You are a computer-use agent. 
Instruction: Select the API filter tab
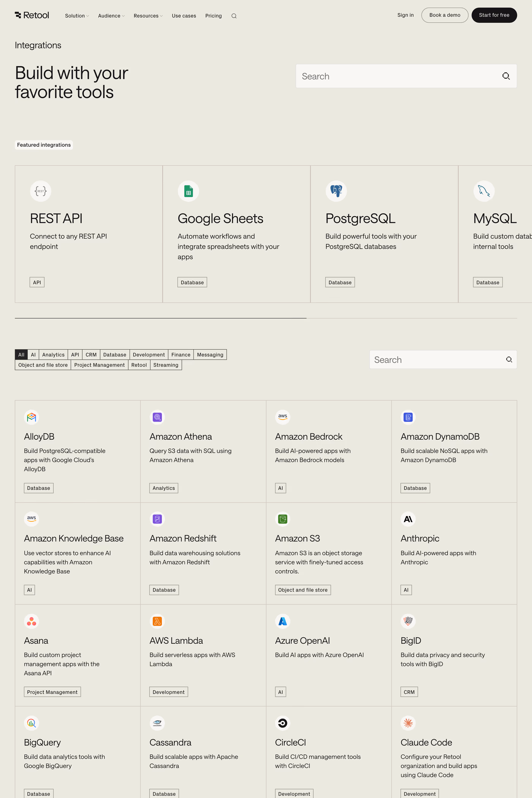(x=75, y=355)
